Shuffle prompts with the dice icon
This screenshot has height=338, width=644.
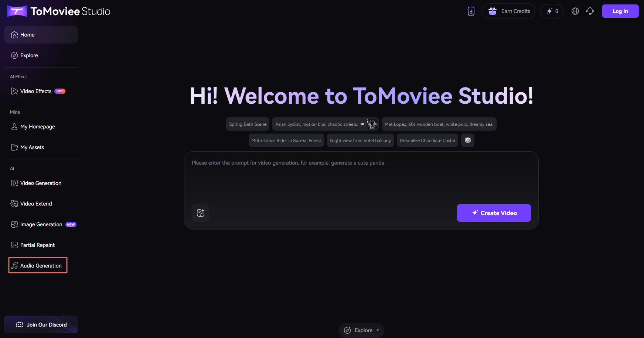click(467, 140)
